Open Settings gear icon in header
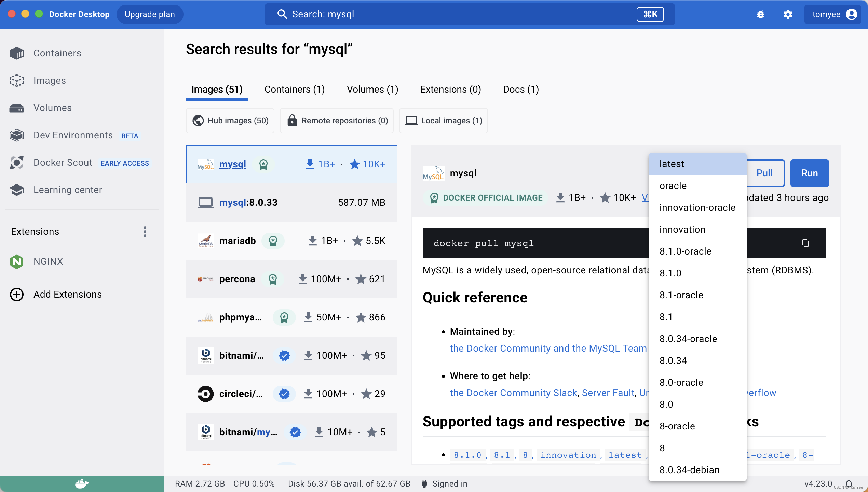This screenshot has height=492, width=868. click(788, 14)
